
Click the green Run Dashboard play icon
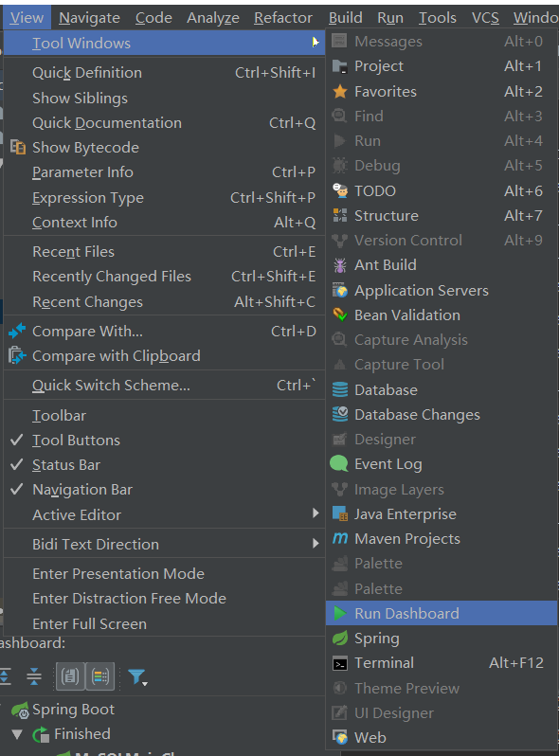pos(340,613)
